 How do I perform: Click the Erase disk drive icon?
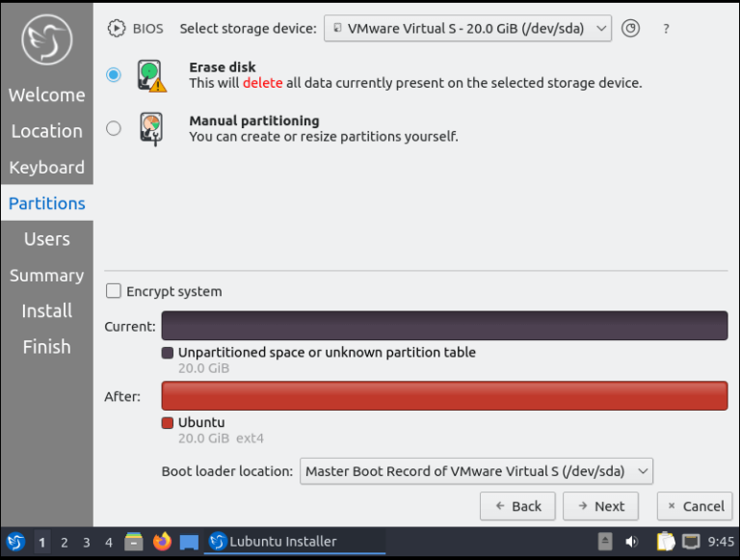click(150, 75)
